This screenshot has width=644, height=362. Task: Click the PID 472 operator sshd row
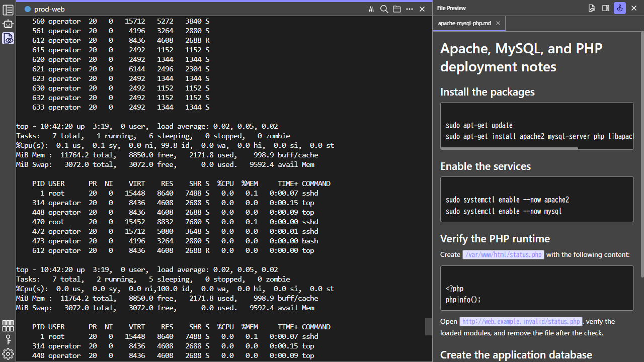(x=175, y=231)
